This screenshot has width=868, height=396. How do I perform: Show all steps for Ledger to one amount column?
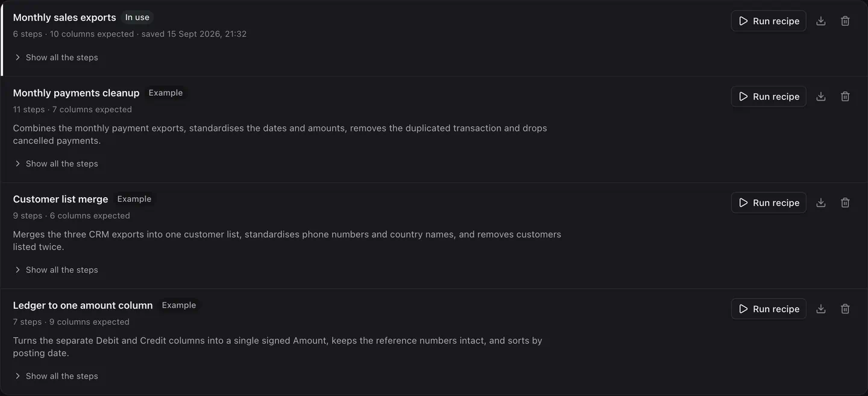(x=56, y=376)
